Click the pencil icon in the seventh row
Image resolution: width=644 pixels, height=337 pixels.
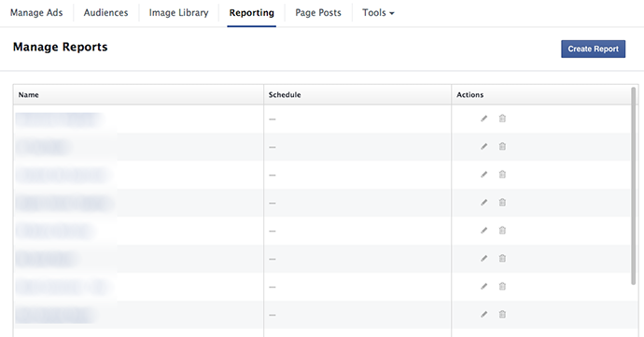tap(484, 287)
